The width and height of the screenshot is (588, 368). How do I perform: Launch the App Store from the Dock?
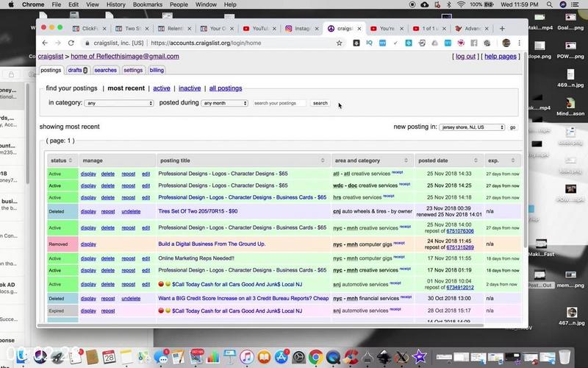pos(282,356)
